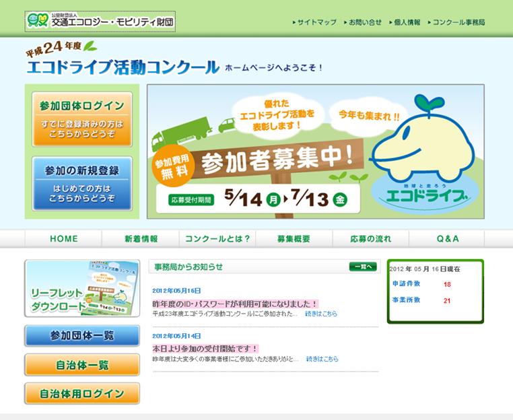This screenshot has height=420, width=513.
Task: Click the 2012年05月16日 news date
Action: click(176, 291)
